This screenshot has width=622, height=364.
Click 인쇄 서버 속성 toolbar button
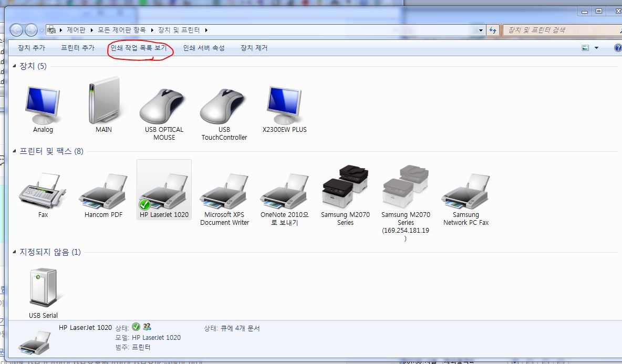(204, 48)
